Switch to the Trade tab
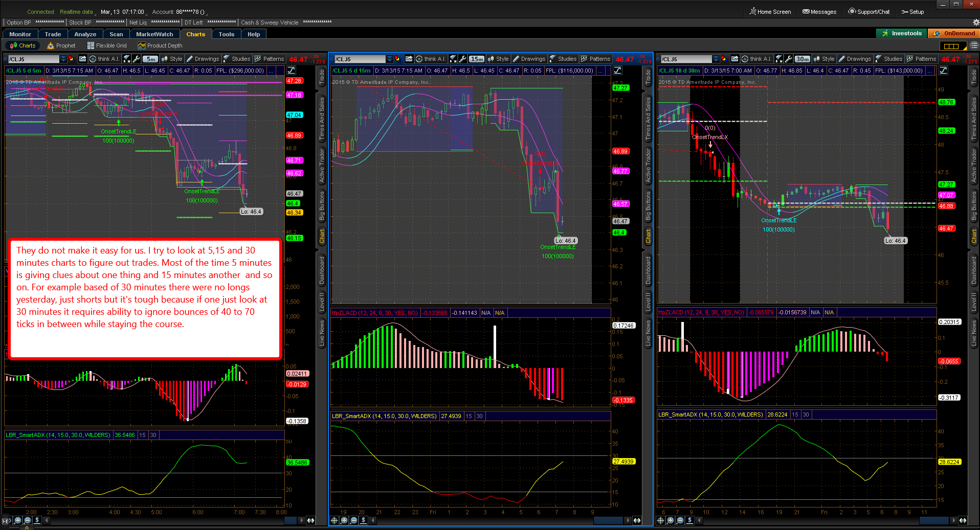The image size is (980, 530). (x=53, y=34)
